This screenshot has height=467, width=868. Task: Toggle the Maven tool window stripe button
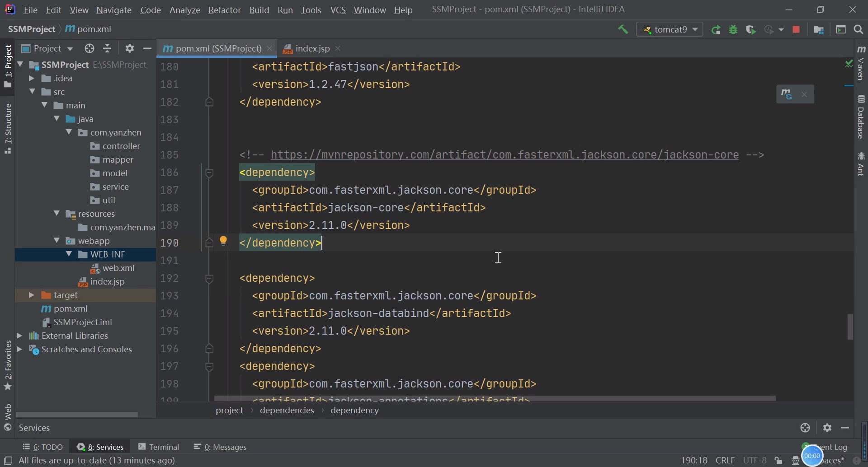tap(861, 63)
